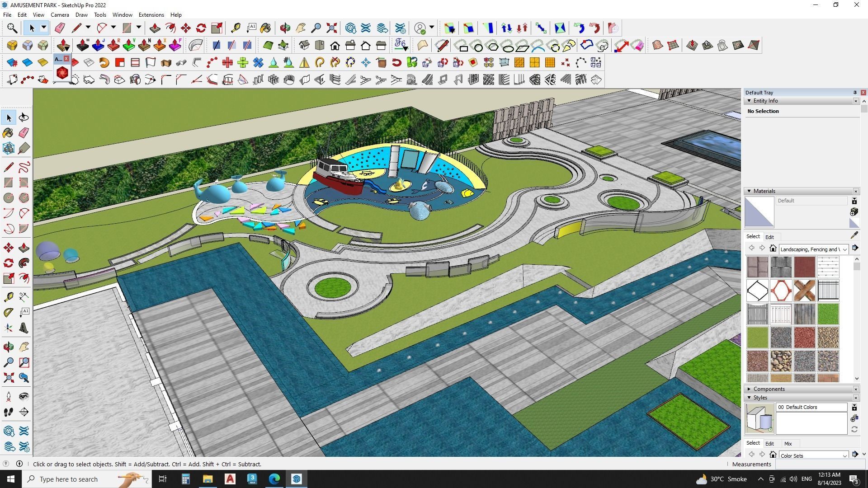Expand the Components panel
This screenshot has width=868, height=488.
[749, 389]
